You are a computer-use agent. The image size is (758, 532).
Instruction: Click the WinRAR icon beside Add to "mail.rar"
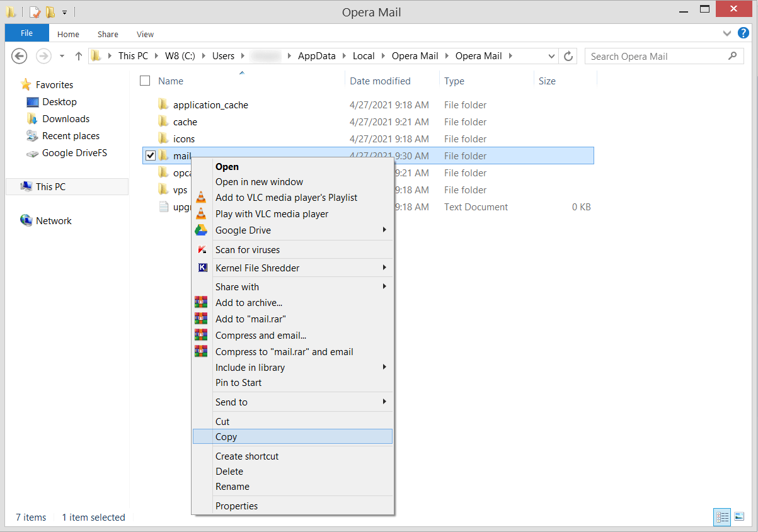click(x=201, y=319)
